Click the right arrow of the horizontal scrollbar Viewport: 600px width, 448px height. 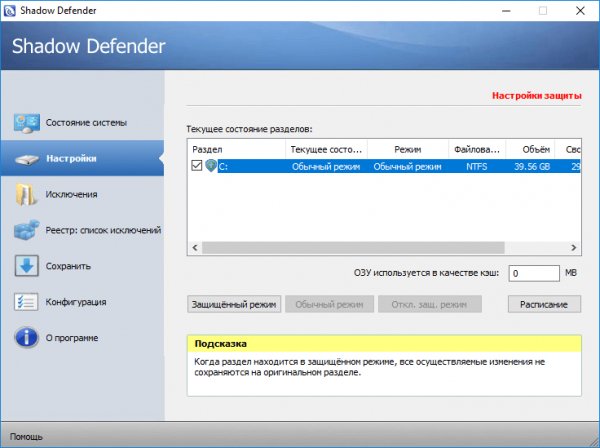[574, 248]
